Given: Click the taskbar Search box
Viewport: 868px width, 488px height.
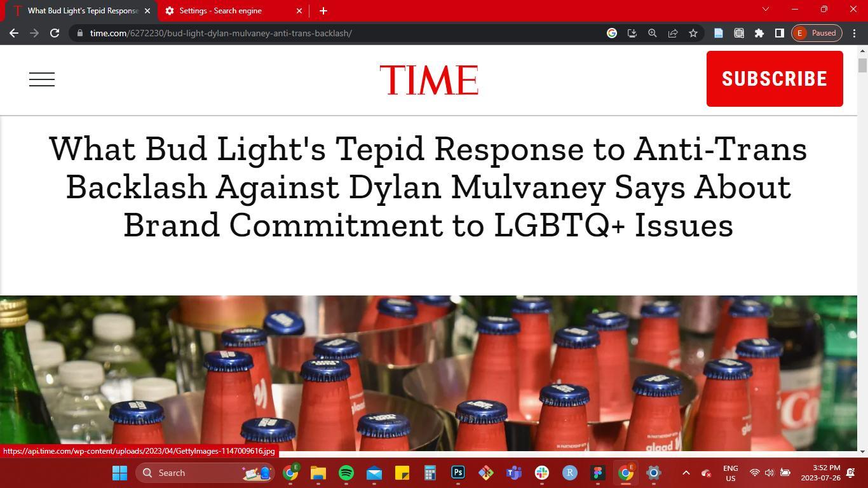Looking at the screenshot, I should 205,473.
